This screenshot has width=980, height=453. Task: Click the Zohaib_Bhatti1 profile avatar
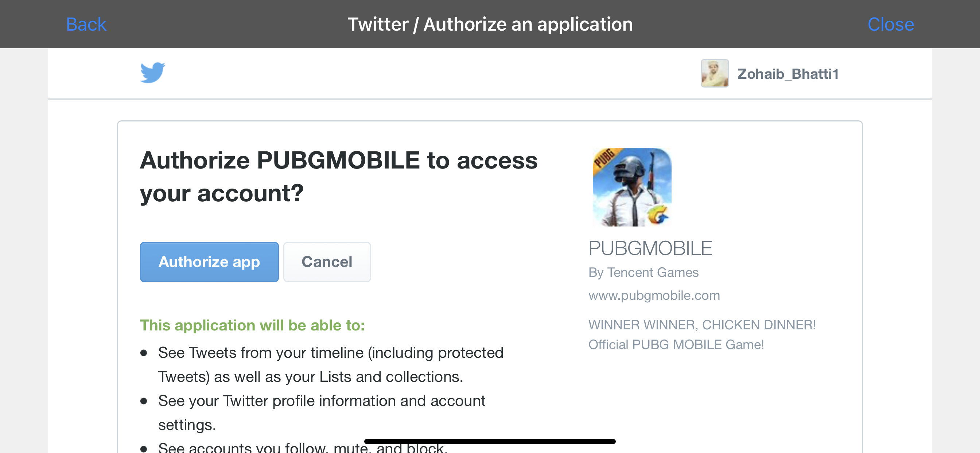pos(715,74)
